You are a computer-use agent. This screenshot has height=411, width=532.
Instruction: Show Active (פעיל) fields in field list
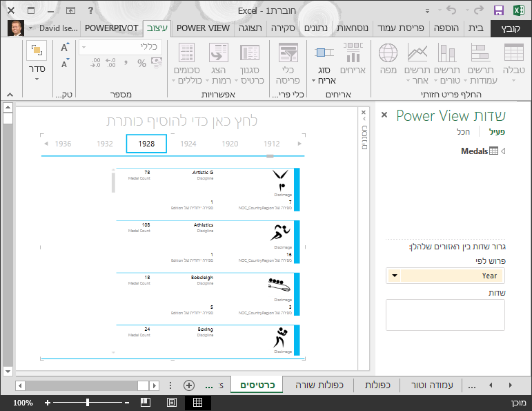pyautogui.click(x=497, y=132)
